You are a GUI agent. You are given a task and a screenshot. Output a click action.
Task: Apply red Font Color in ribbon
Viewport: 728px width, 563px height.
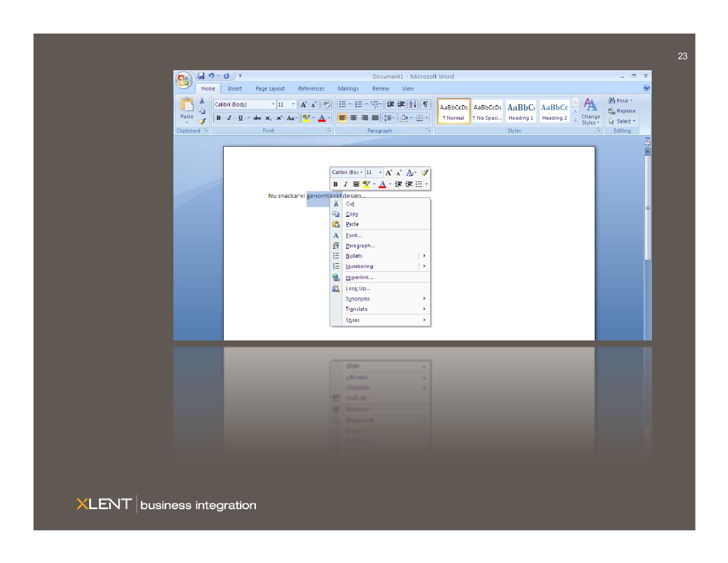[x=322, y=118]
